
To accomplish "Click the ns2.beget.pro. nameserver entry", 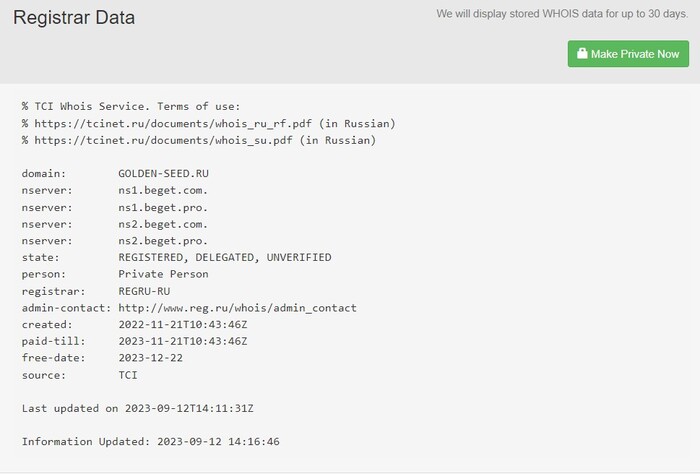I will tap(163, 241).
